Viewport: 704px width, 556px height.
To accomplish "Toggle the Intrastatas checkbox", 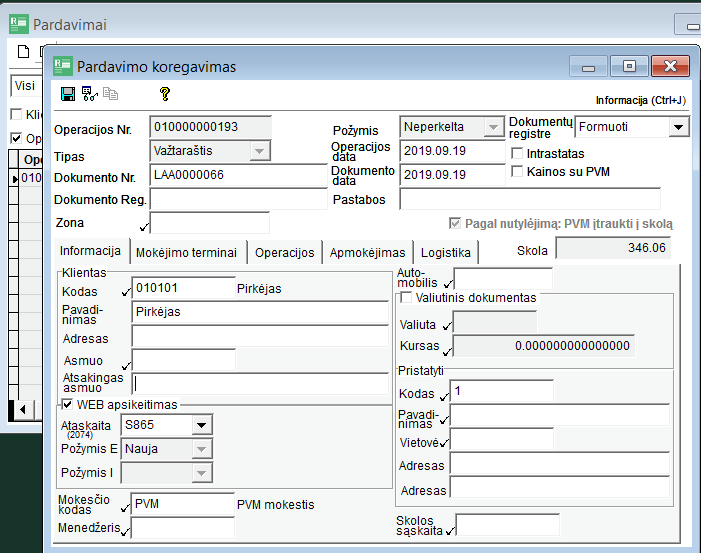I will tap(517, 154).
